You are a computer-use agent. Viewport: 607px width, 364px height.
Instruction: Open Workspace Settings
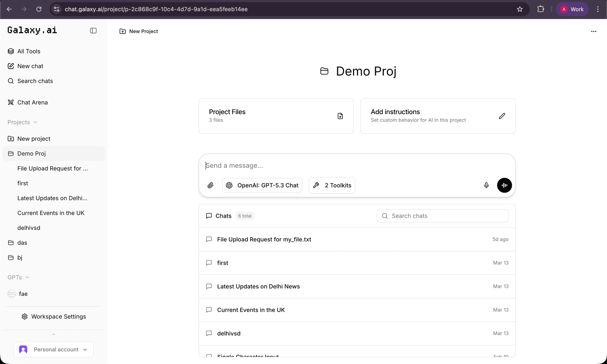(x=54, y=316)
